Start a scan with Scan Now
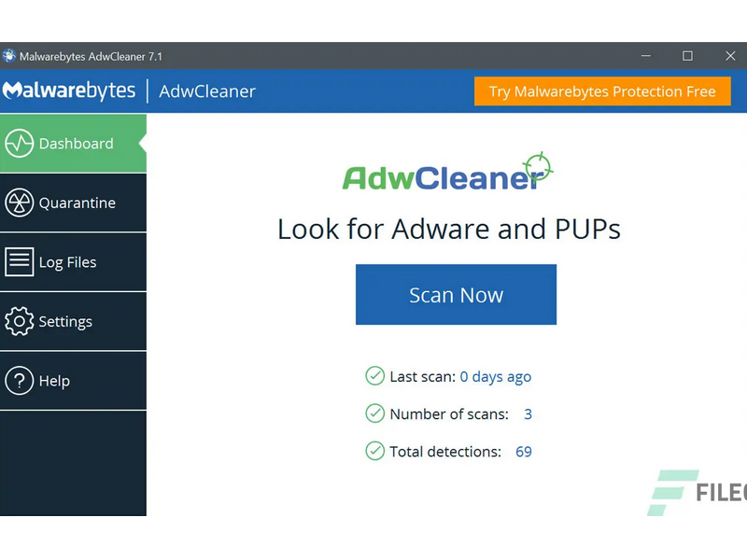 (456, 295)
